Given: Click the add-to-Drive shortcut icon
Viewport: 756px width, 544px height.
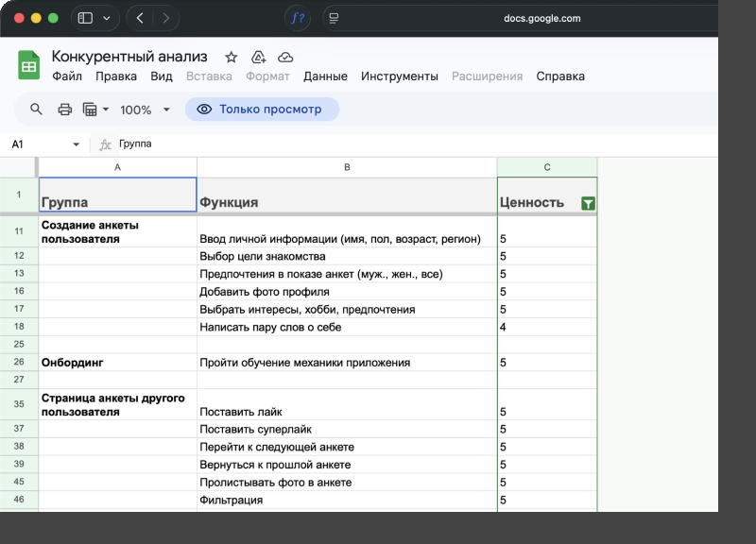Looking at the screenshot, I should pyautogui.click(x=258, y=58).
